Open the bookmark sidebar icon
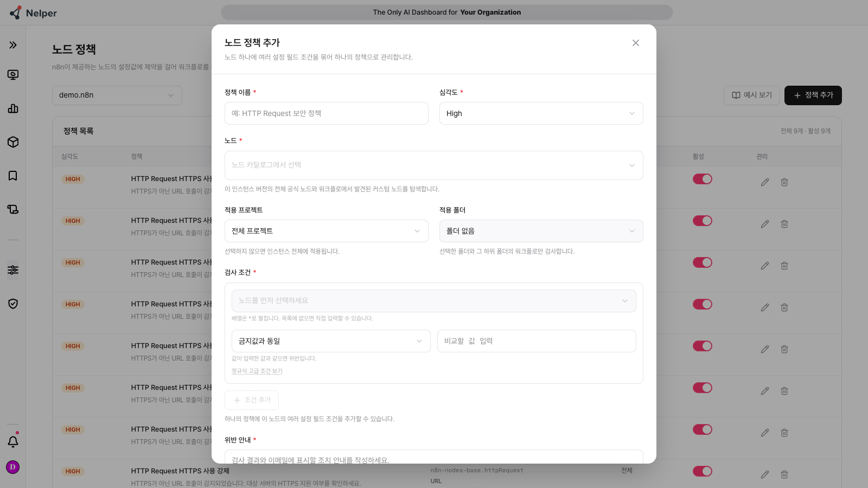 [x=13, y=176]
